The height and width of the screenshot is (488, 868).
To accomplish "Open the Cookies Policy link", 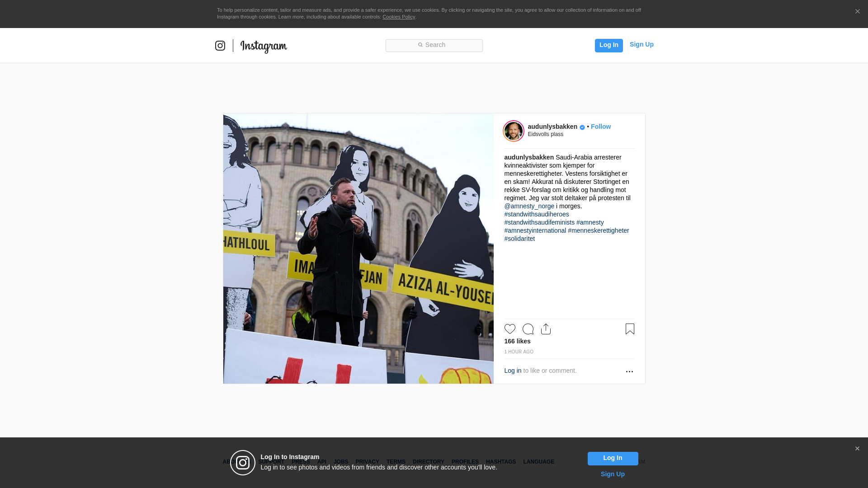I will click(398, 17).
